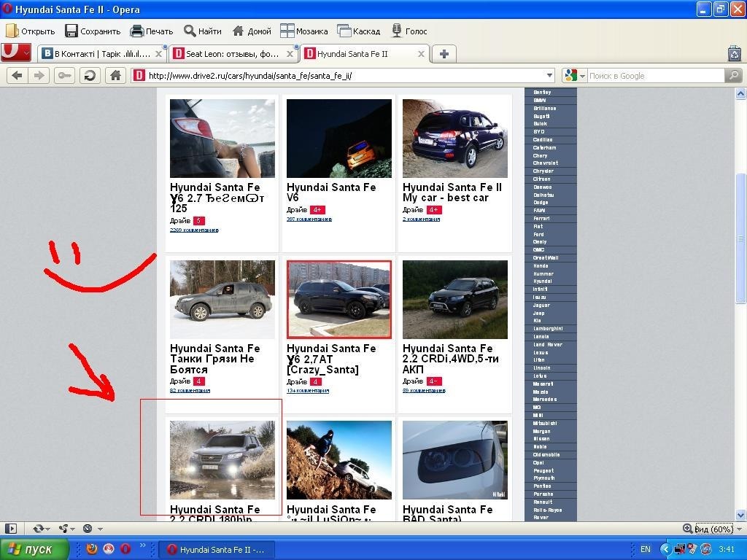Open the closed tabs trash icon
Screen dimensions: 747x560
tap(734, 54)
